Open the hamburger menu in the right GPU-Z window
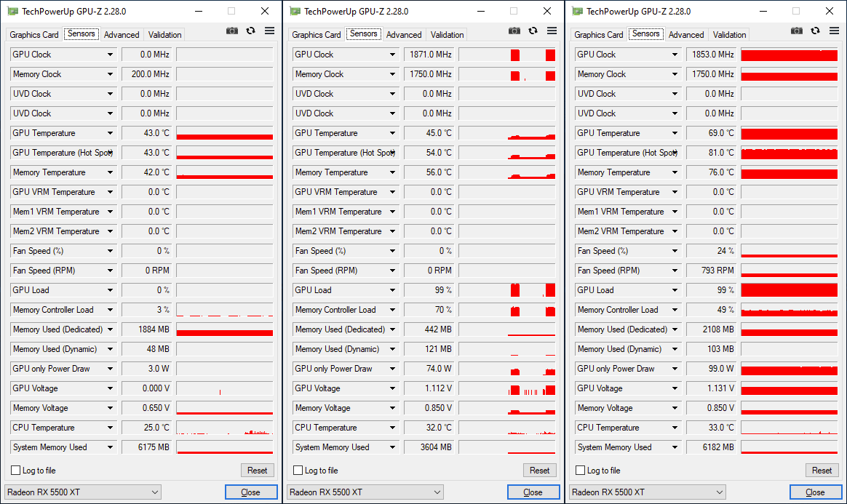The height and width of the screenshot is (504, 847). tap(834, 31)
